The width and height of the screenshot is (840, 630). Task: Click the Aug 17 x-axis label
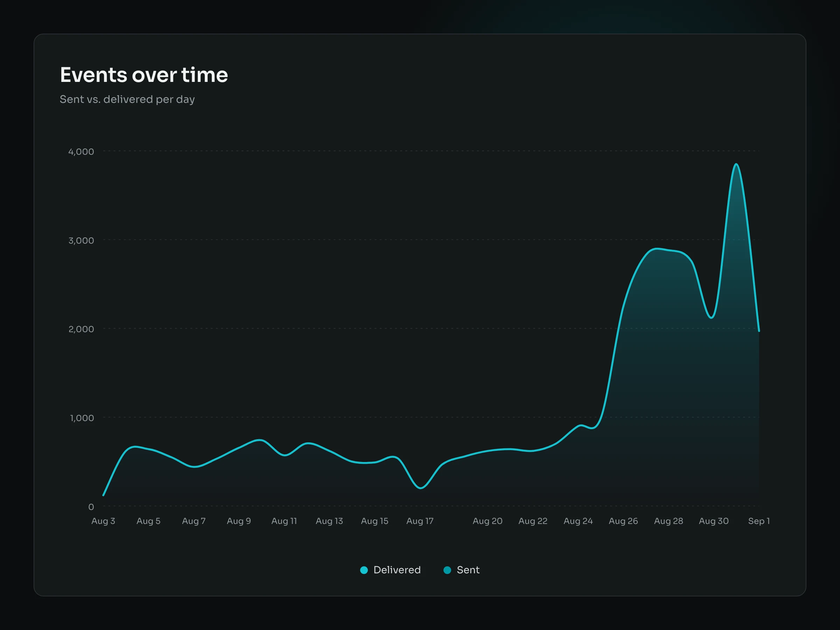(420, 521)
